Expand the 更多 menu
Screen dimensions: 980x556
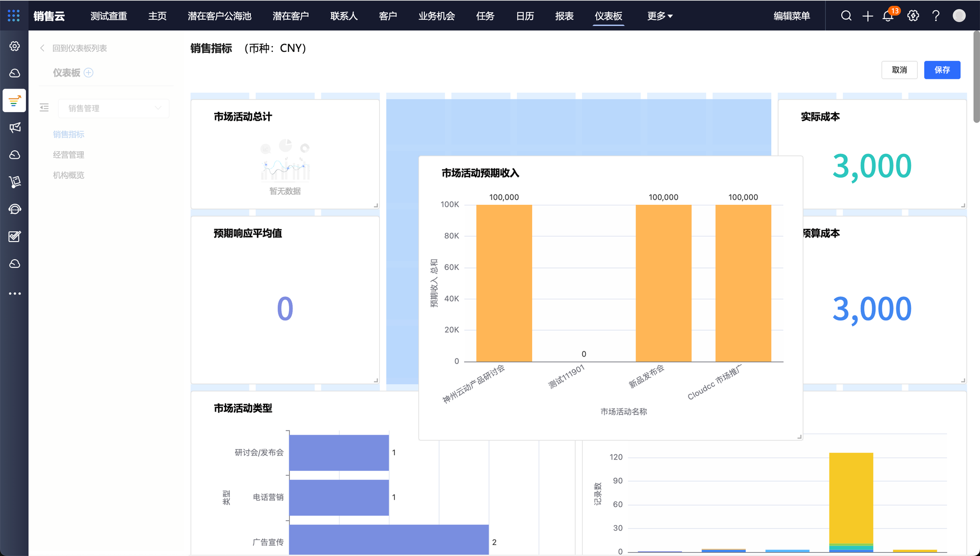click(660, 16)
